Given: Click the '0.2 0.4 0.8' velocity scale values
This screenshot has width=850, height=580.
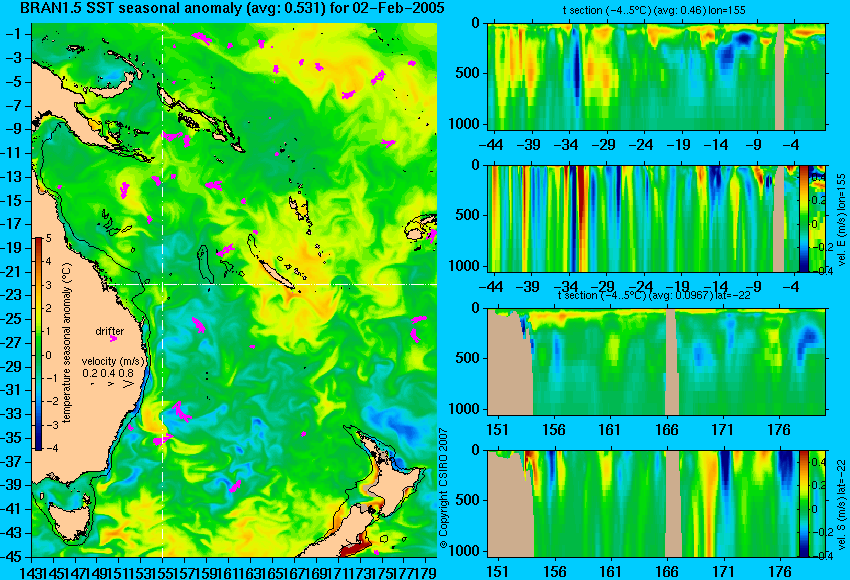Looking at the screenshot, I should coord(108,373).
